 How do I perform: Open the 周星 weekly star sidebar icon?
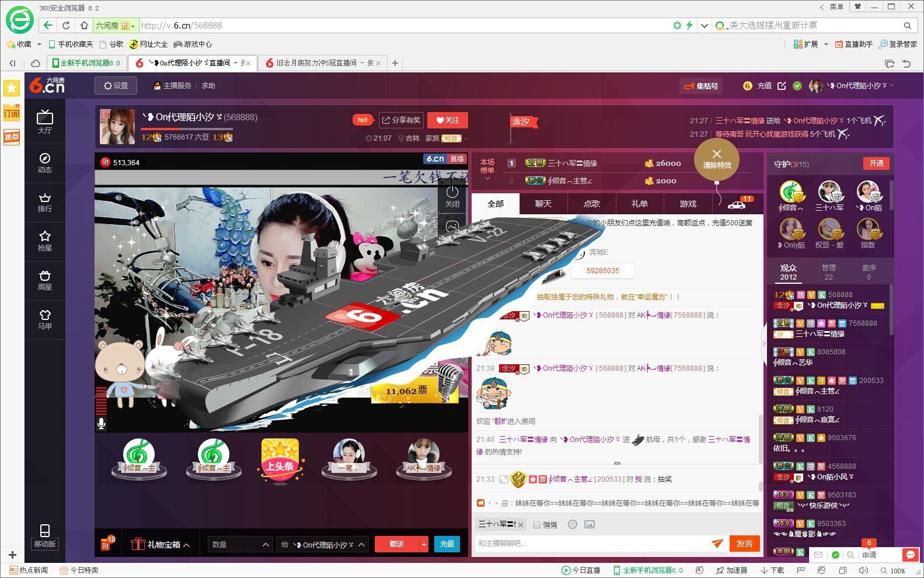(45, 280)
